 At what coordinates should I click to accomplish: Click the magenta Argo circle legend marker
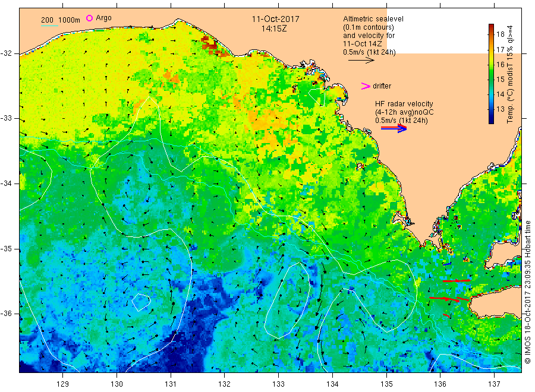point(89,18)
